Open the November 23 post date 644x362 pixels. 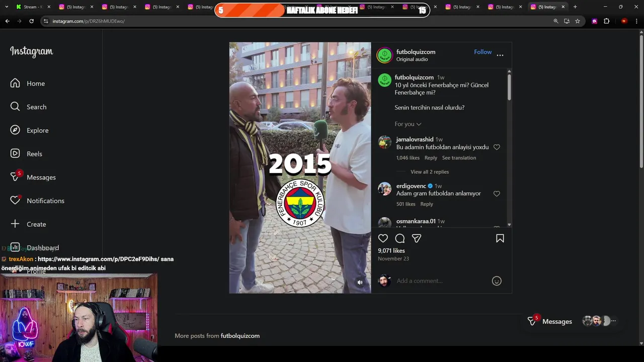(393, 259)
